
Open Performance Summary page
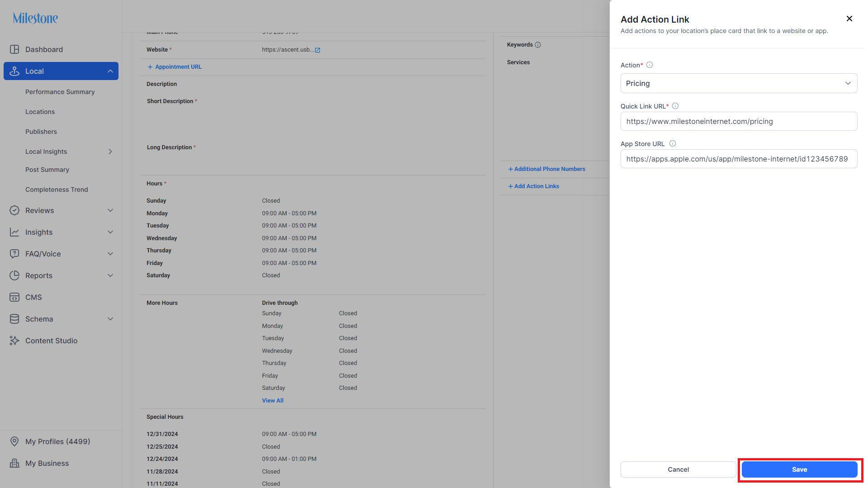[60, 92]
